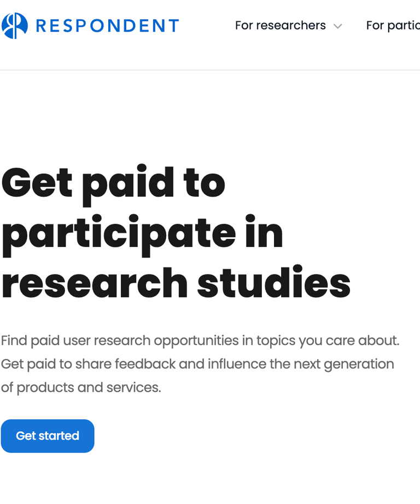Click the heading line "Get paid to"
The image size is (420, 504).
(x=113, y=182)
